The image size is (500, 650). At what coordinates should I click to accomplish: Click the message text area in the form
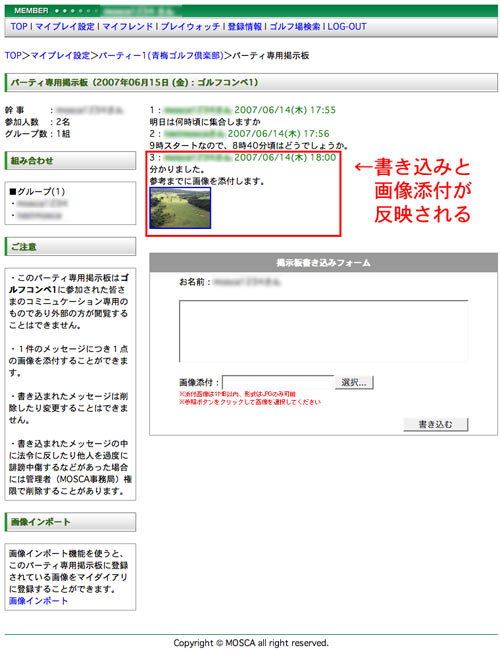click(x=323, y=331)
